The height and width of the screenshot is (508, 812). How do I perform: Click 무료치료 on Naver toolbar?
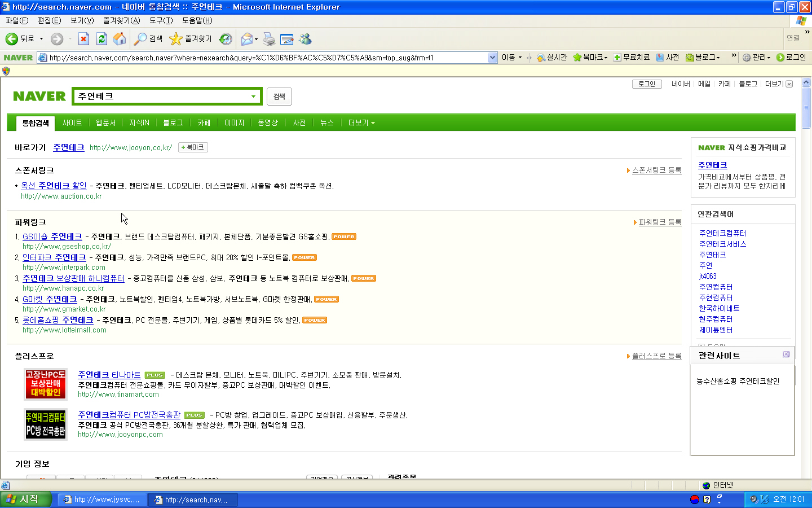[x=632, y=58]
